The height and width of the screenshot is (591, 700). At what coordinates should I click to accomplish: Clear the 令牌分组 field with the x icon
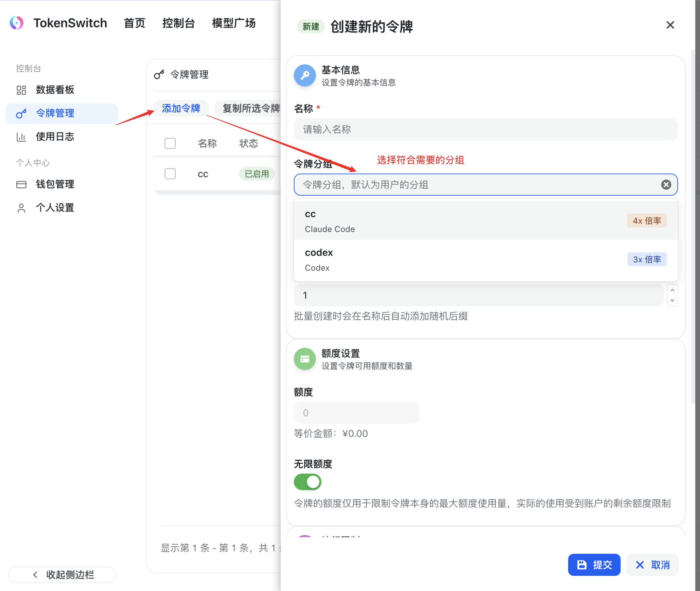click(x=666, y=185)
